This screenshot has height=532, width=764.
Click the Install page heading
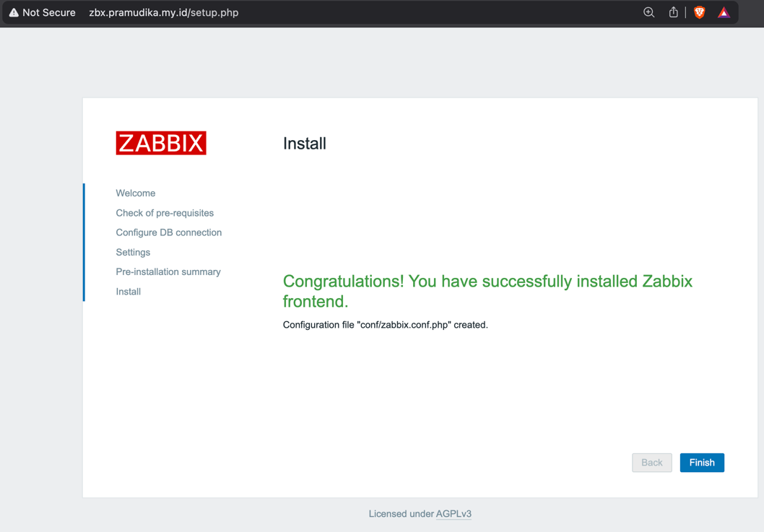(x=305, y=143)
